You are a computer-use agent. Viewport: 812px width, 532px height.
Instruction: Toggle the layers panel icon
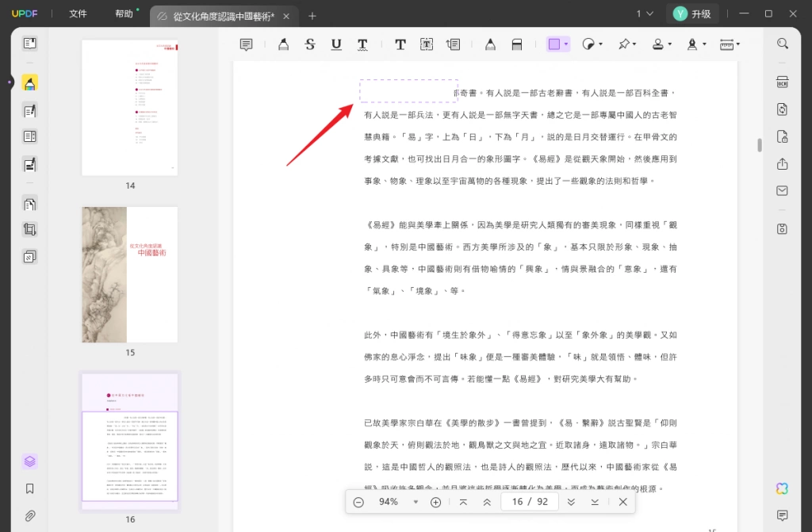(x=29, y=461)
